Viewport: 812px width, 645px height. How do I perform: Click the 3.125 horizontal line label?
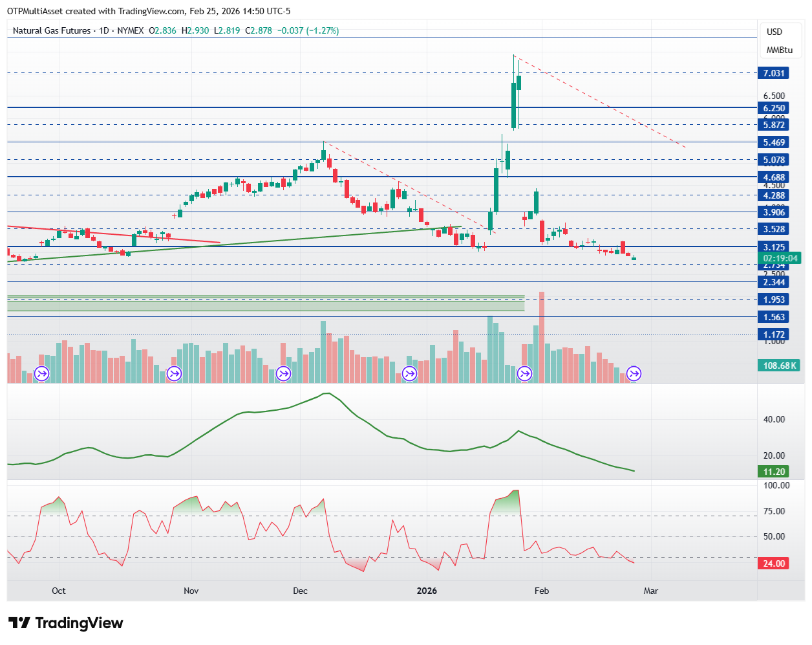(x=774, y=247)
